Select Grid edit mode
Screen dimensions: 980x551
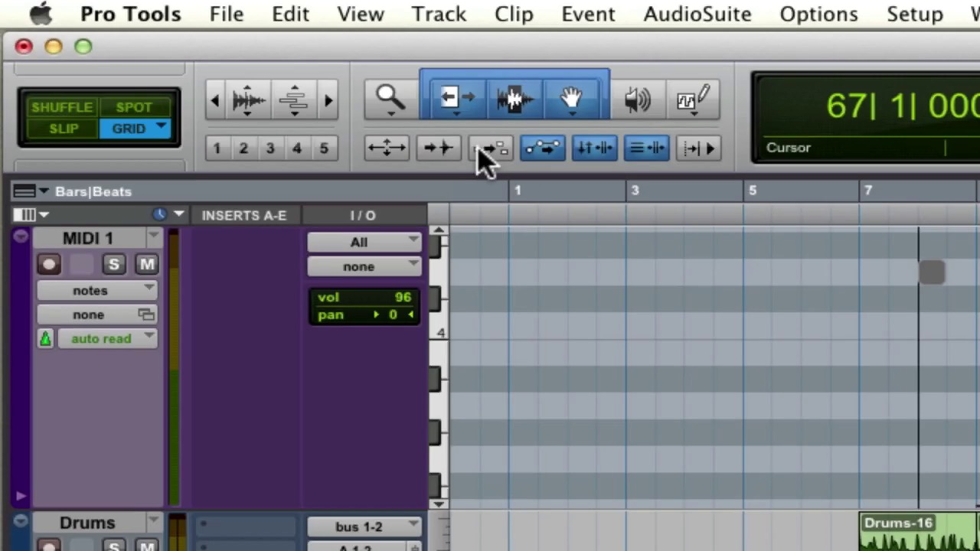point(128,129)
